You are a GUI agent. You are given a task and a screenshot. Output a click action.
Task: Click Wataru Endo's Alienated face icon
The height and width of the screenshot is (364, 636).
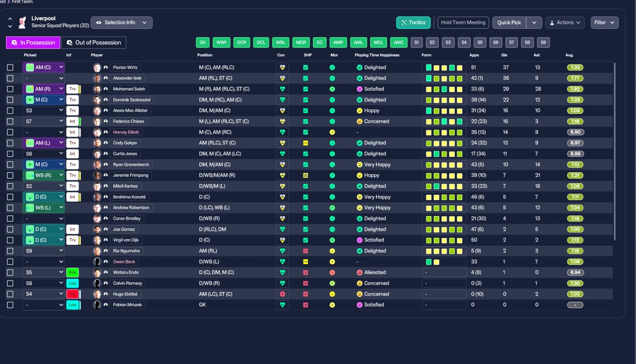(359, 273)
